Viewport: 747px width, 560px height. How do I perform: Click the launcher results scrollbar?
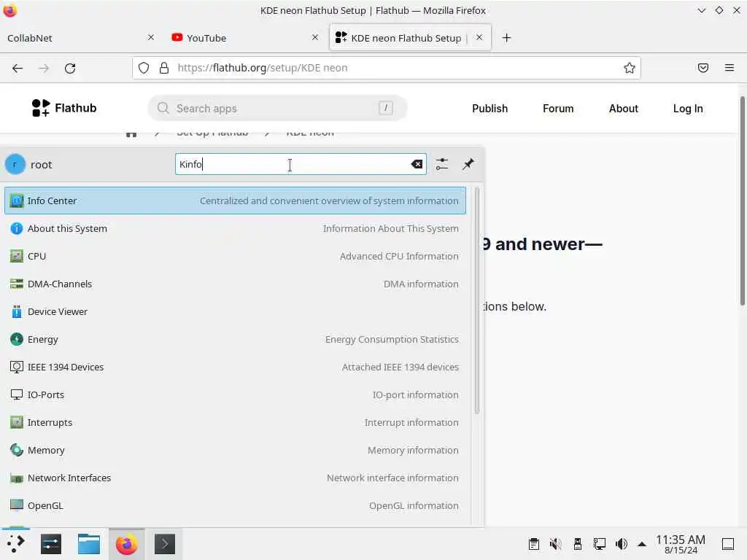(x=477, y=301)
